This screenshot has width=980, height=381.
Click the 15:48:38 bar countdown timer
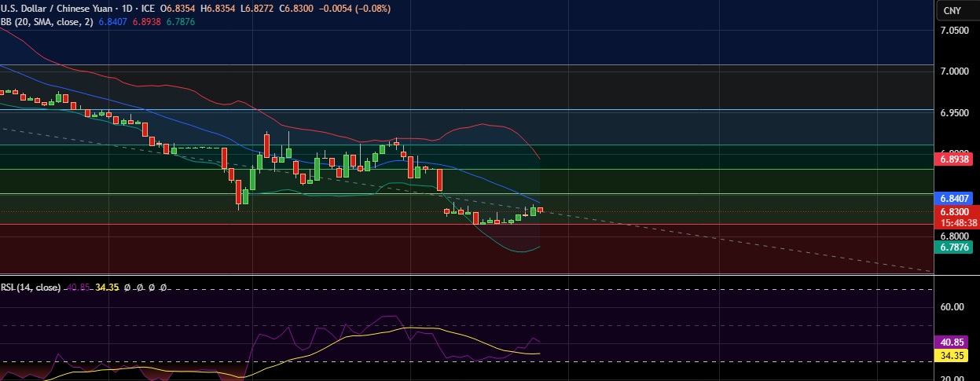click(953, 222)
